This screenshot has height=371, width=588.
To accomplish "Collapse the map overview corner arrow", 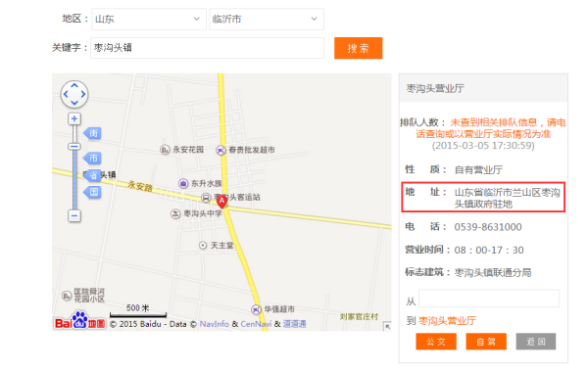I will pyautogui.click(x=387, y=326).
